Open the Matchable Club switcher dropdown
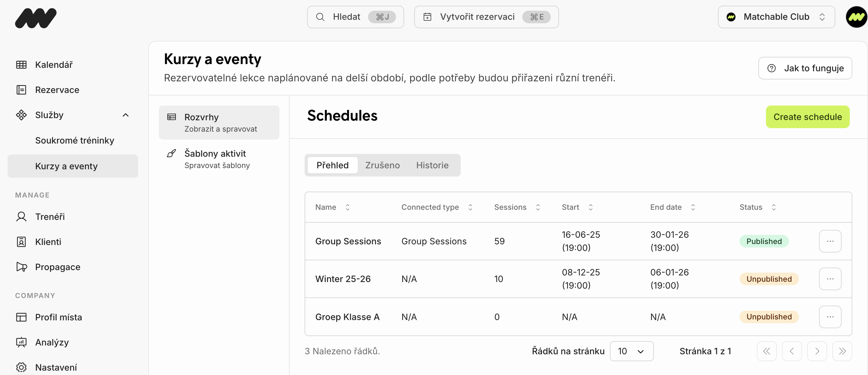This screenshot has height=375, width=868. 776,17
